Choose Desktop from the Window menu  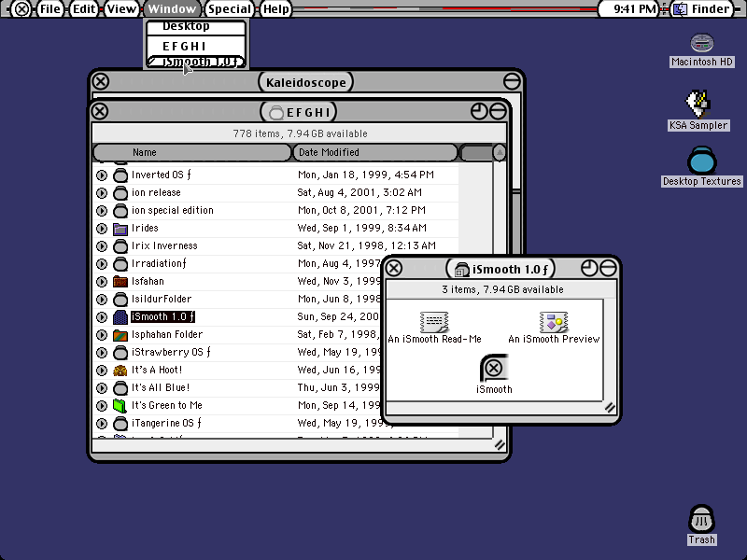click(196, 27)
